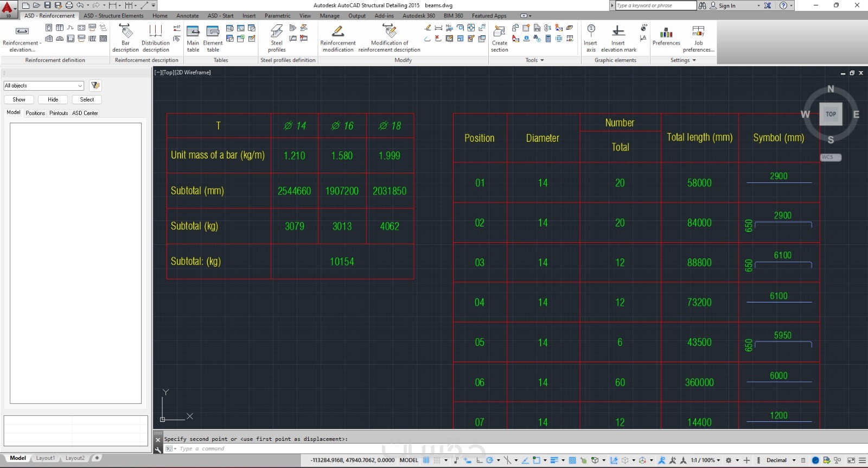The height and width of the screenshot is (468, 868).
Task: Open the Customize Quick Access Toolbar dropdown
Action: click(x=154, y=5)
